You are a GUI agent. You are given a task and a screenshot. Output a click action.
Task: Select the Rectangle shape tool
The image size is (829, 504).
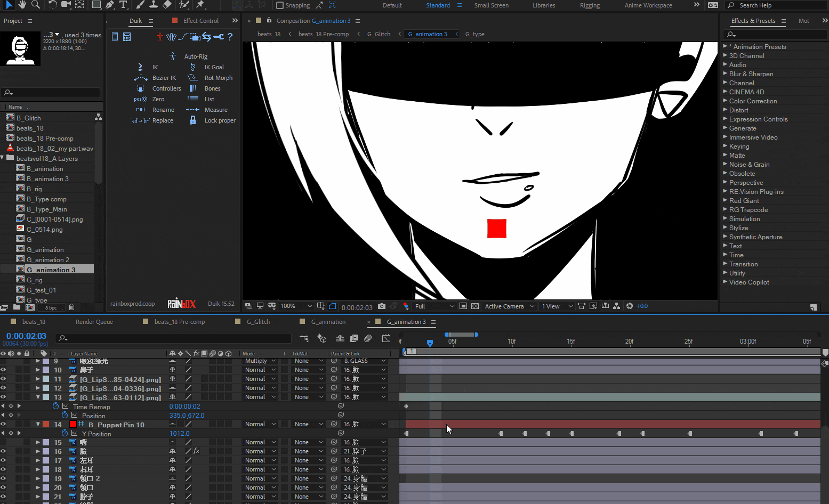[96, 5]
